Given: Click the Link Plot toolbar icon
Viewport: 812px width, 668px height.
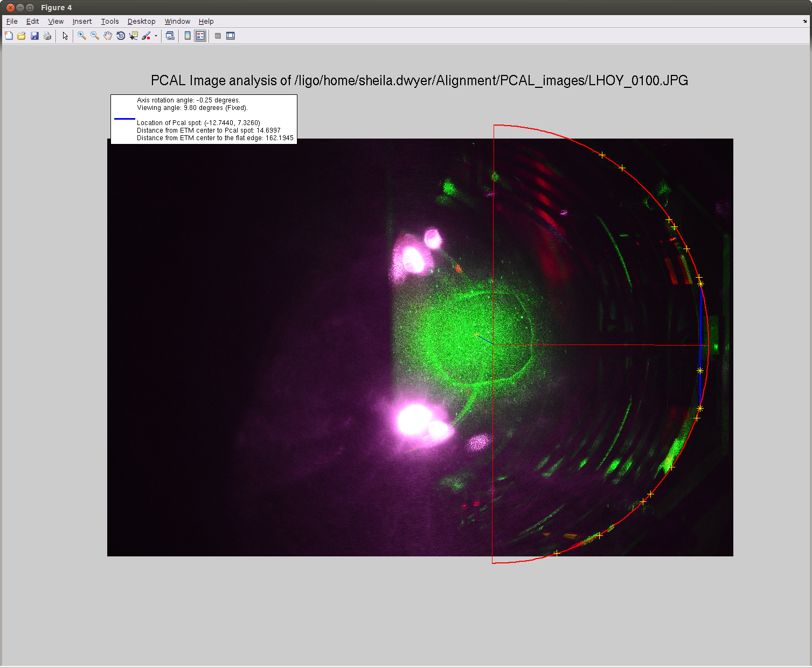Looking at the screenshot, I should tap(170, 36).
